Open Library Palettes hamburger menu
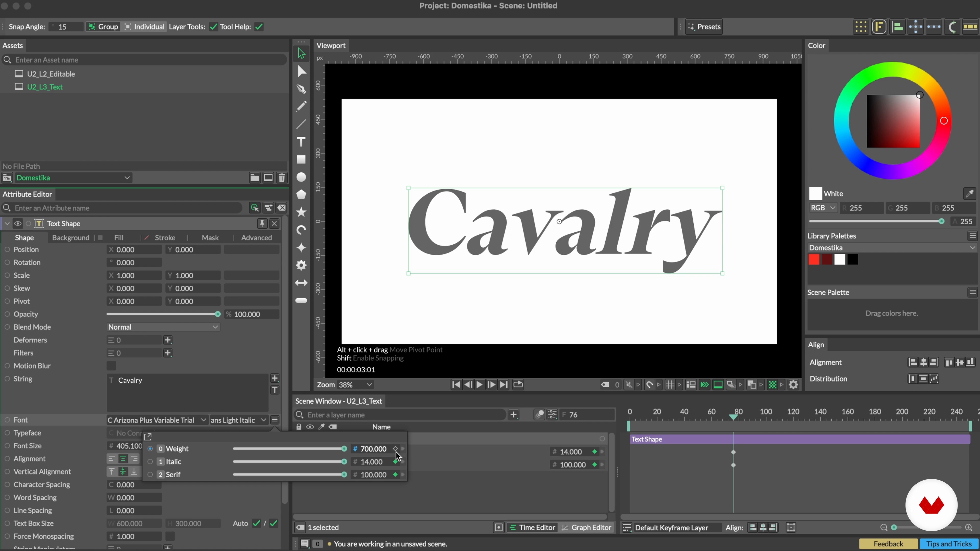 tap(972, 236)
